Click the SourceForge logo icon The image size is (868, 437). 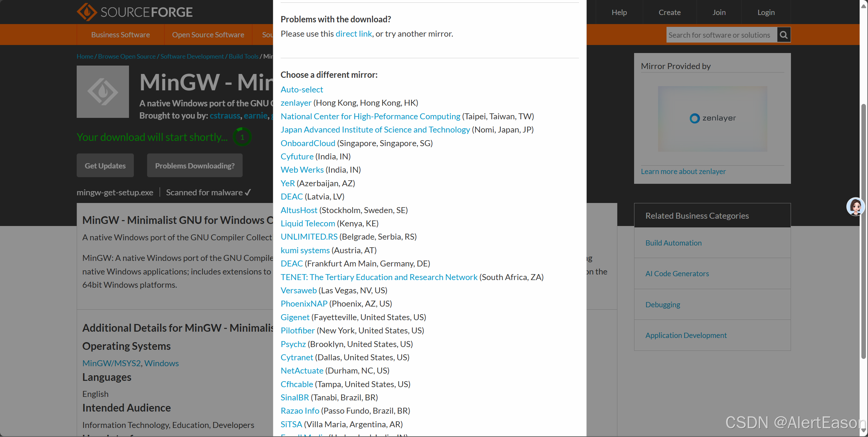pos(87,12)
